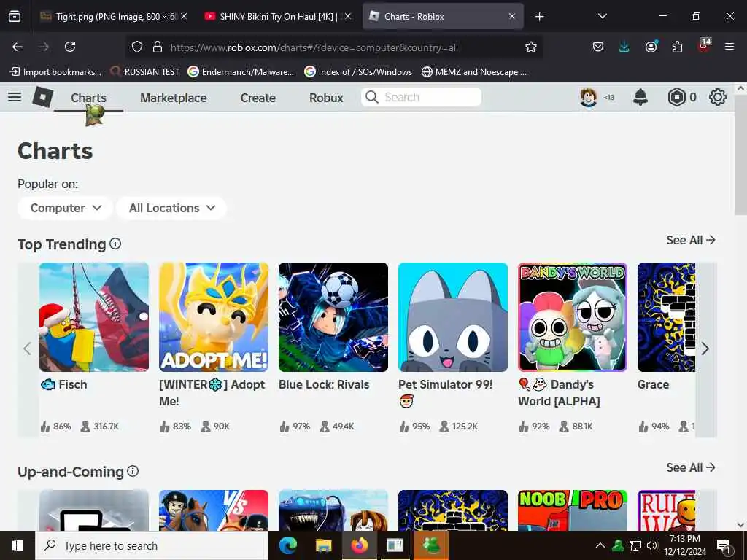Open the RUSSIAN TEST bookmark
Screen dimensions: 747x560
(x=145, y=72)
